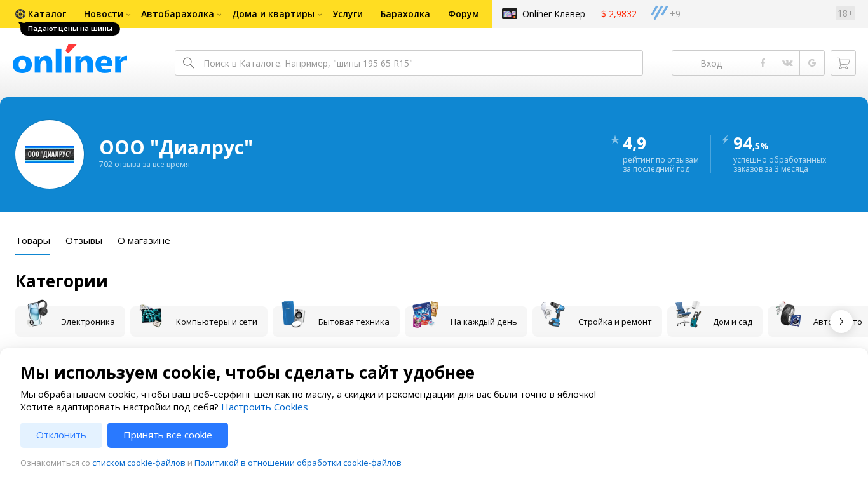Decline cookies with Отклонить button
Image resolution: width=868 pixels, height=488 pixels.
click(x=61, y=435)
